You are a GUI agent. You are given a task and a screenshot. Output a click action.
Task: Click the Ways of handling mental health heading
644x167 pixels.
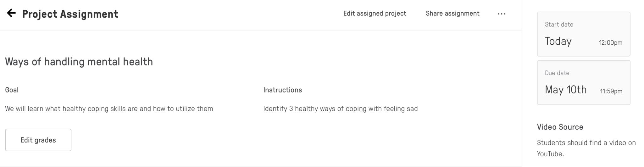pyautogui.click(x=79, y=62)
